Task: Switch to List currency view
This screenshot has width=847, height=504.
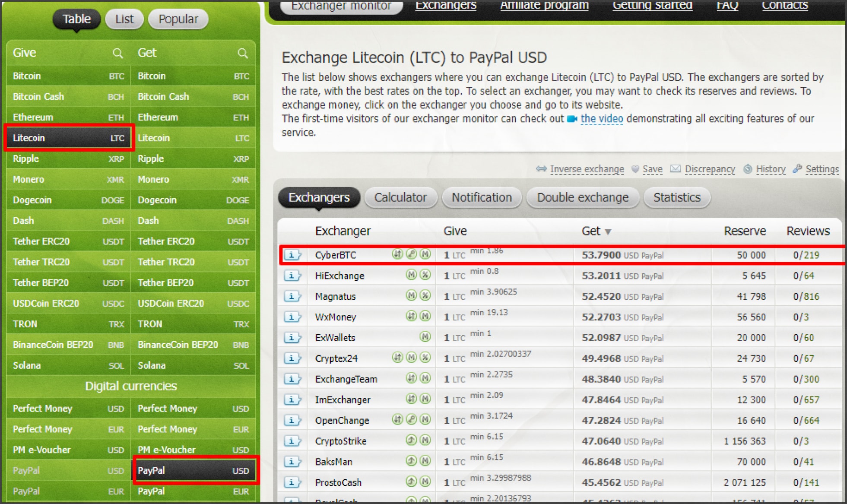Action: [x=124, y=19]
